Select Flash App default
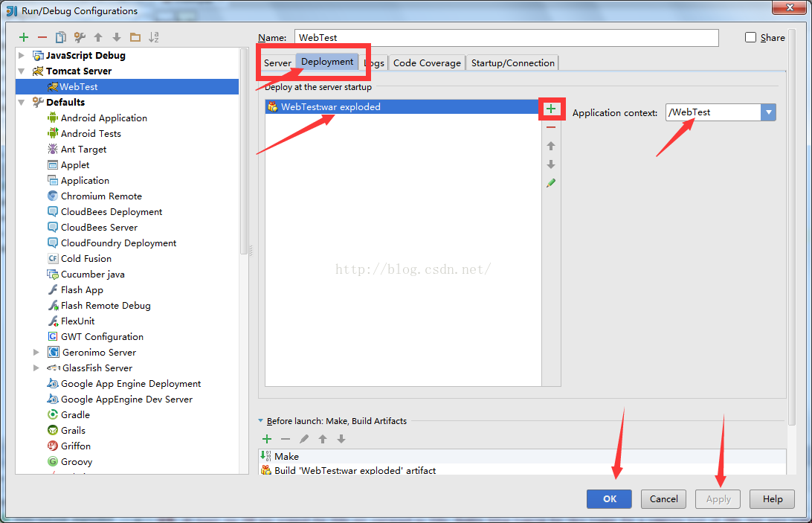Viewport: 812px width, 523px height. click(x=76, y=289)
